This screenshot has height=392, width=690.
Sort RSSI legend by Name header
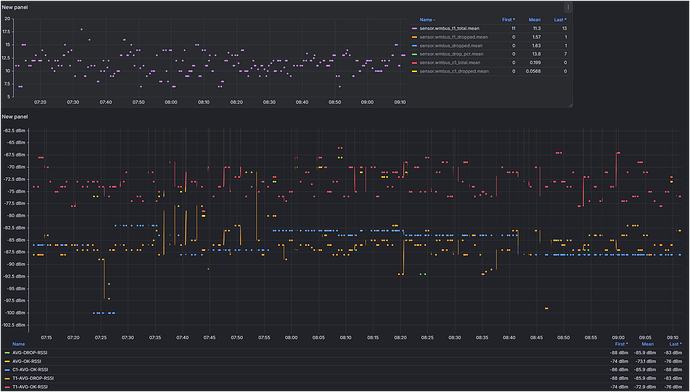point(18,344)
